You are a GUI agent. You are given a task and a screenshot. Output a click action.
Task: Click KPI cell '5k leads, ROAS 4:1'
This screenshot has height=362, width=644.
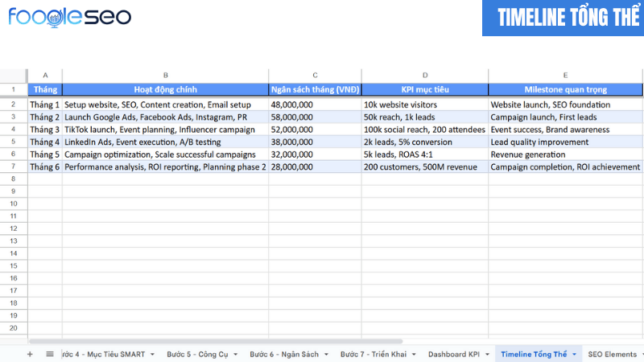pos(425,154)
